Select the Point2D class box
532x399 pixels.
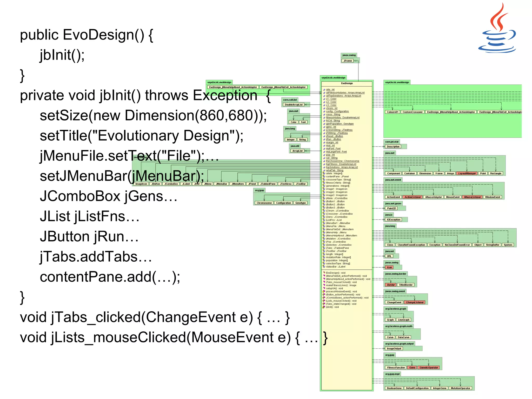point(391,208)
